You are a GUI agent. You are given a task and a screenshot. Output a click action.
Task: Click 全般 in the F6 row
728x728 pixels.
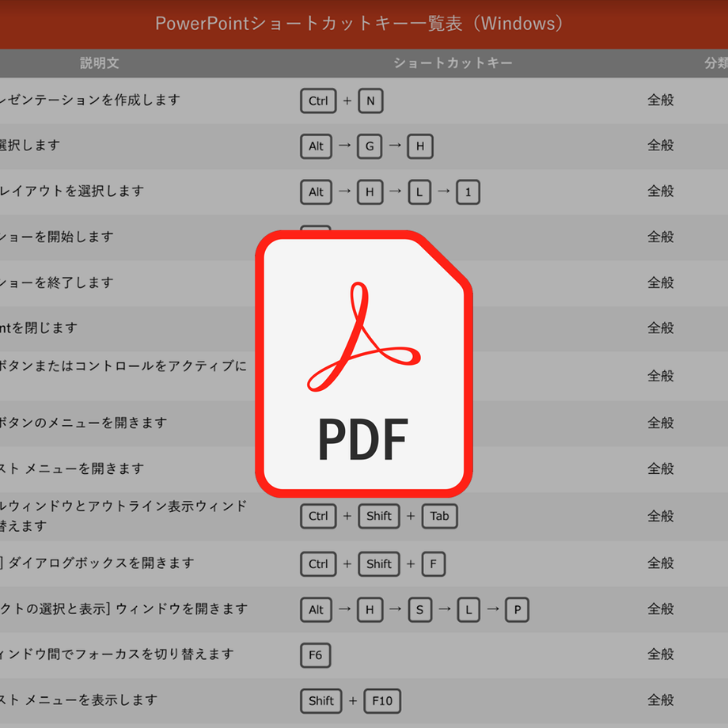[x=660, y=654]
